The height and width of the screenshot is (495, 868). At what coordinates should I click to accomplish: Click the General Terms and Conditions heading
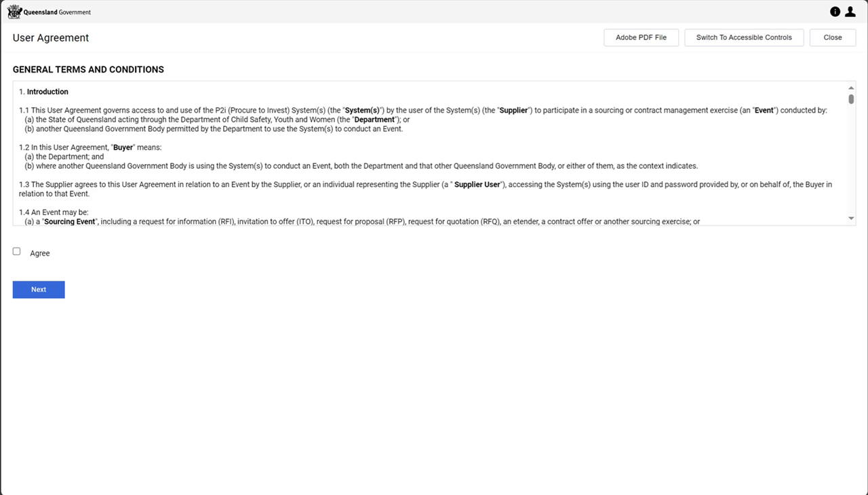click(x=88, y=69)
